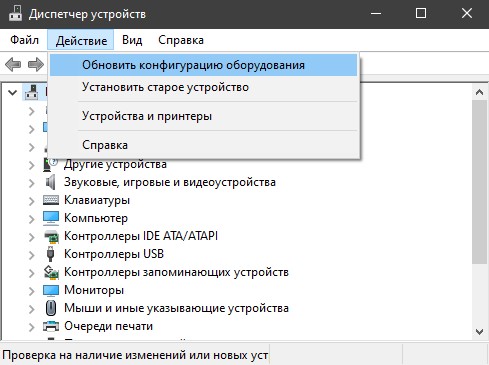This screenshot has width=489, height=365.
Task: Select the Очереди печати row
Action: (108, 326)
